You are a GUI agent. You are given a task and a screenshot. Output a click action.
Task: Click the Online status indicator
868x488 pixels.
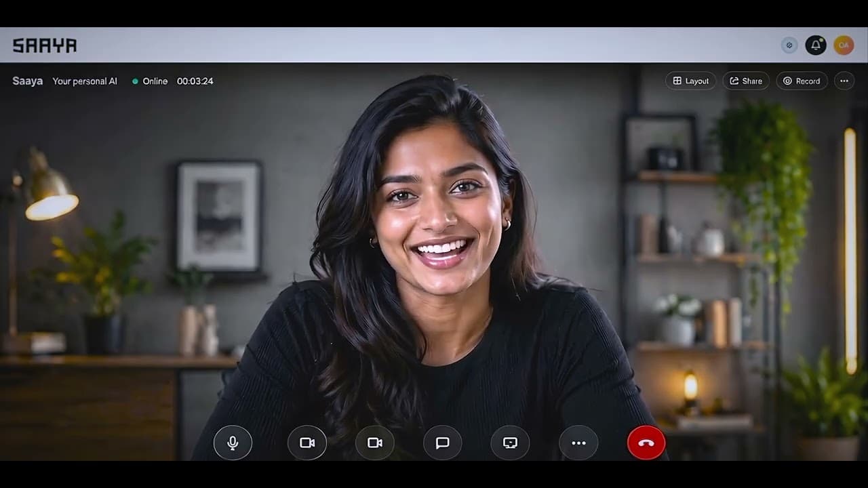click(x=150, y=81)
